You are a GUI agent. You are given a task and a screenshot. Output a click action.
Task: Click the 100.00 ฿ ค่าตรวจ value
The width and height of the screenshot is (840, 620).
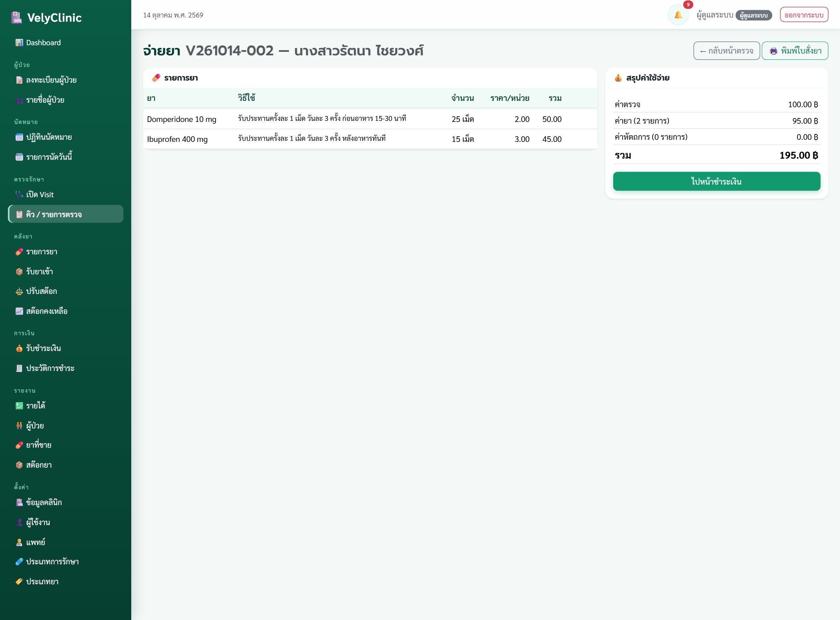(803, 104)
